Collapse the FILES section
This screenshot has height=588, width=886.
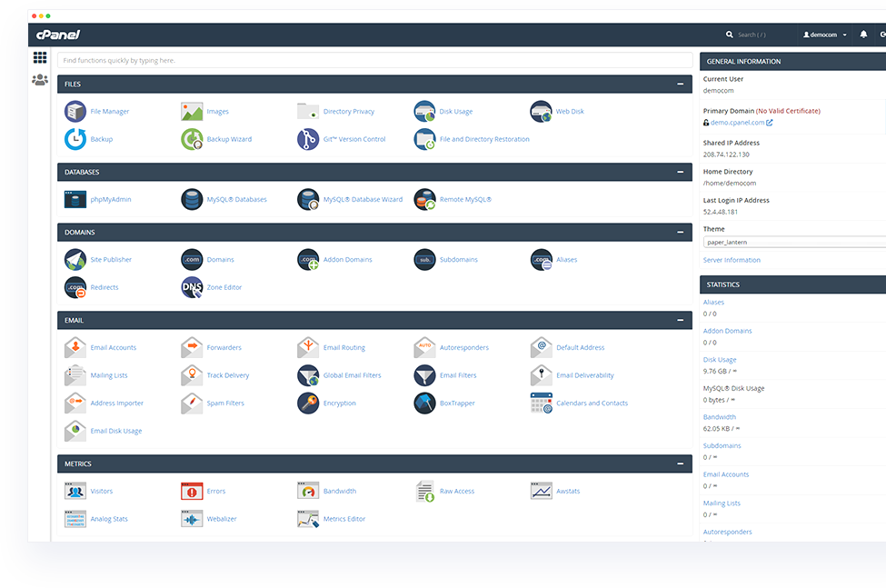coord(682,84)
